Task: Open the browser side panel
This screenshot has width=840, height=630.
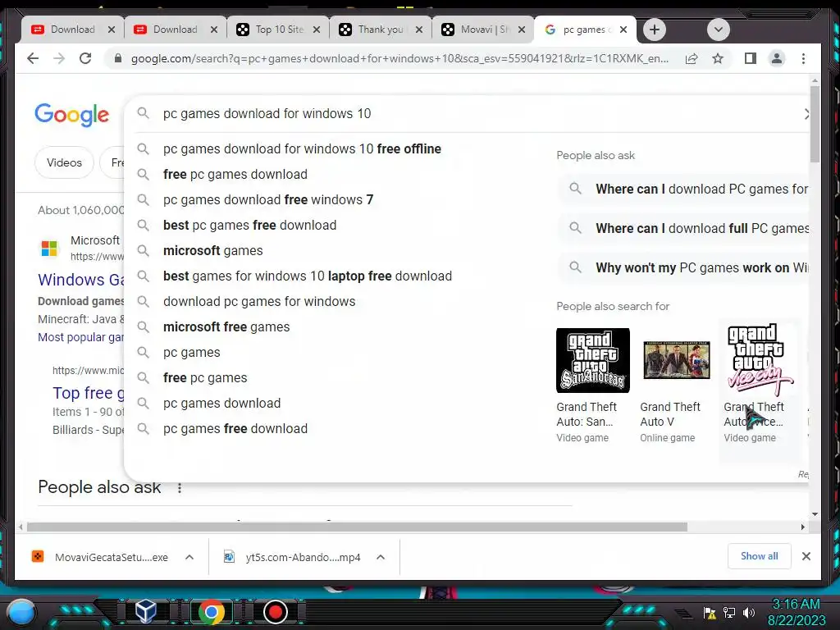Action: point(750,58)
